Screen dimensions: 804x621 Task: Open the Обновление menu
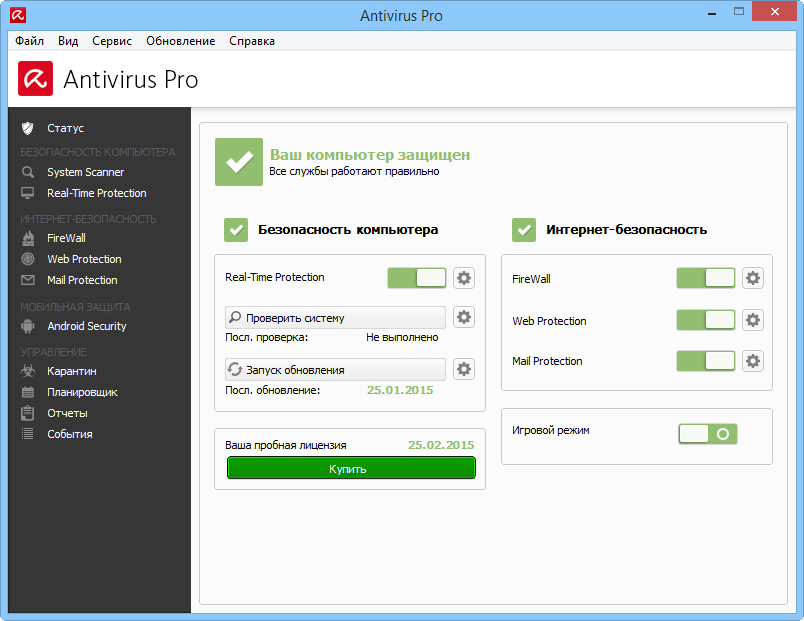(181, 41)
